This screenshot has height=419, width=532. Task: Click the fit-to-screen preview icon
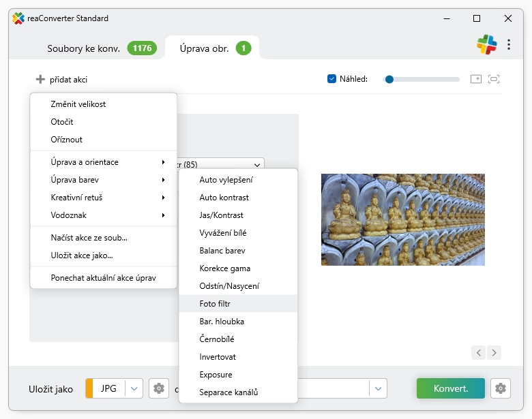point(494,79)
